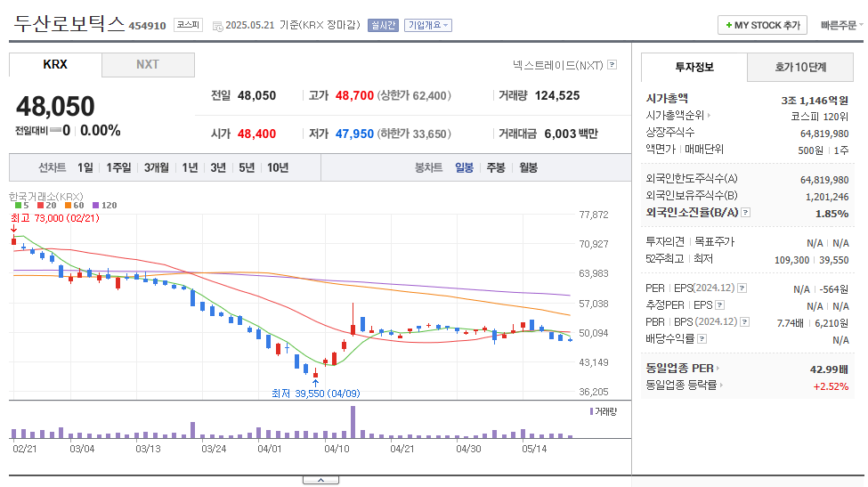Switch to the KRX tab
This screenshot has width=868, height=487.
tap(55, 64)
